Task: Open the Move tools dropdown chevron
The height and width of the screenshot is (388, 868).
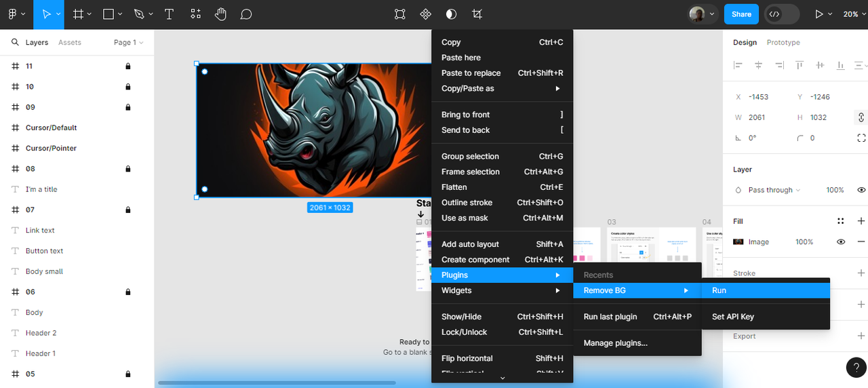Action: click(58, 14)
